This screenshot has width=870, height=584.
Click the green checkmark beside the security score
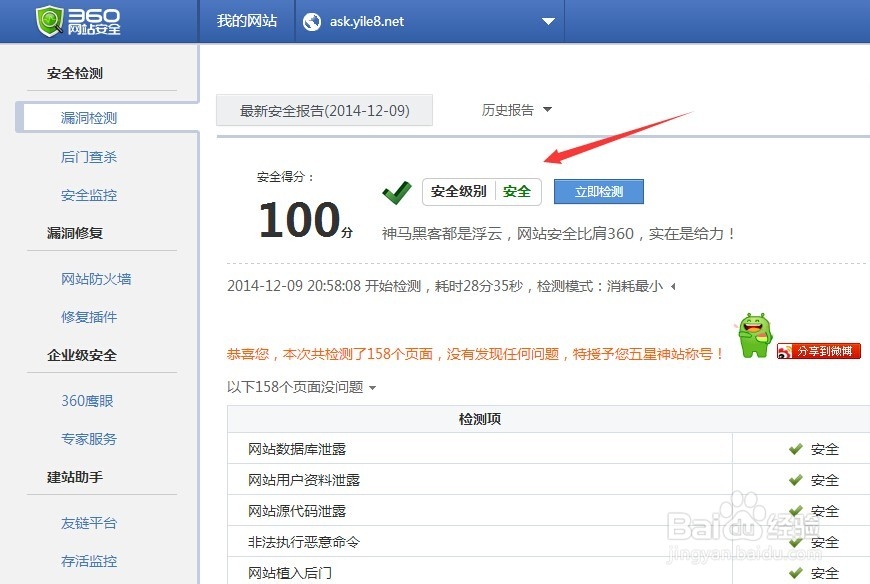pyautogui.click(x=396, y=192)
